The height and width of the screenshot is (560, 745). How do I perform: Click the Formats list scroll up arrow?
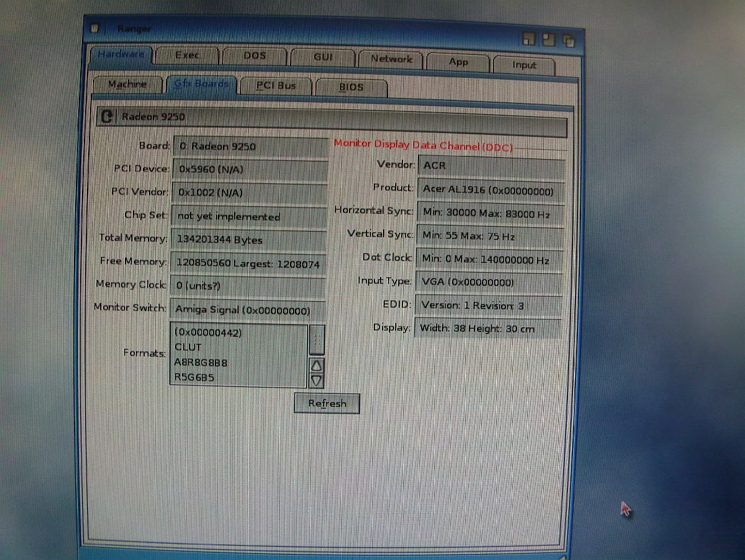tap(317, 366)
